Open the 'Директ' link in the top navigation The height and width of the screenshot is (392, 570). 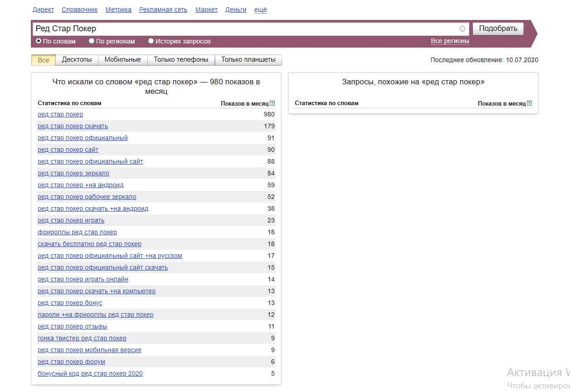[x=43, y=10]
